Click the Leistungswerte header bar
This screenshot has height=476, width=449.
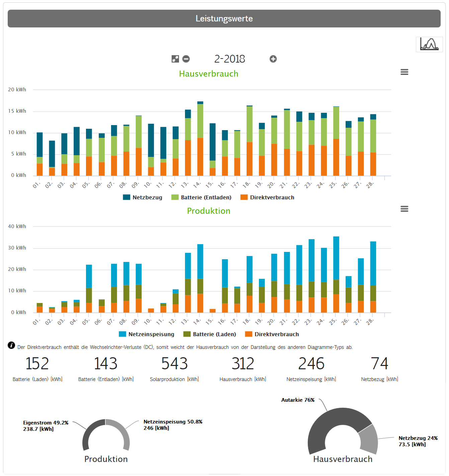(x=224, y=18)
